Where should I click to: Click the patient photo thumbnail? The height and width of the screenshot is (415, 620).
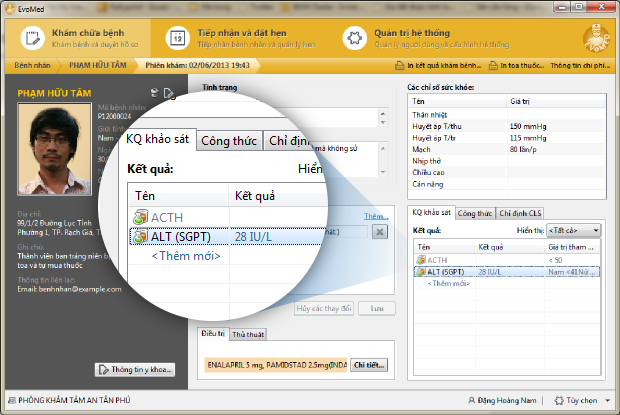[x=55, y=149]
